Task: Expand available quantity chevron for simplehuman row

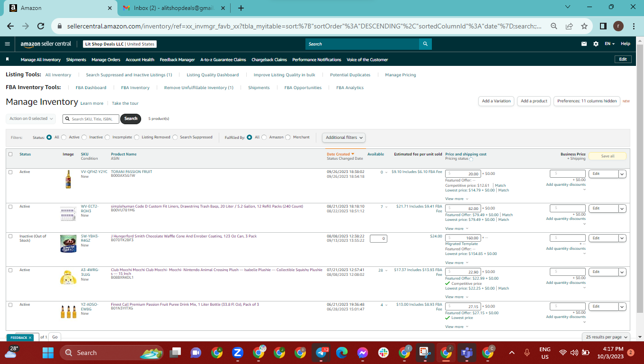Action: 386,207
